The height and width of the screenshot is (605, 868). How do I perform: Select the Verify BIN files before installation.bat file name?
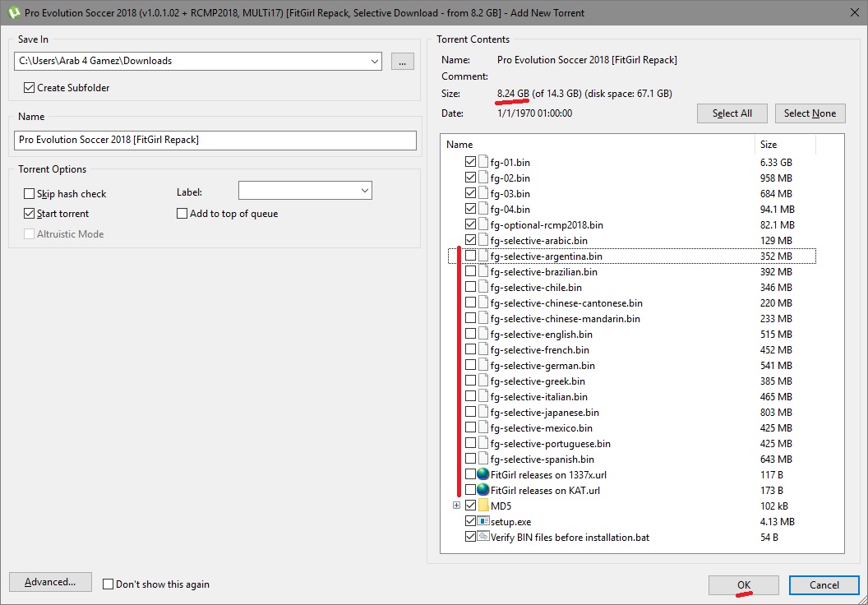click(570, 537)
